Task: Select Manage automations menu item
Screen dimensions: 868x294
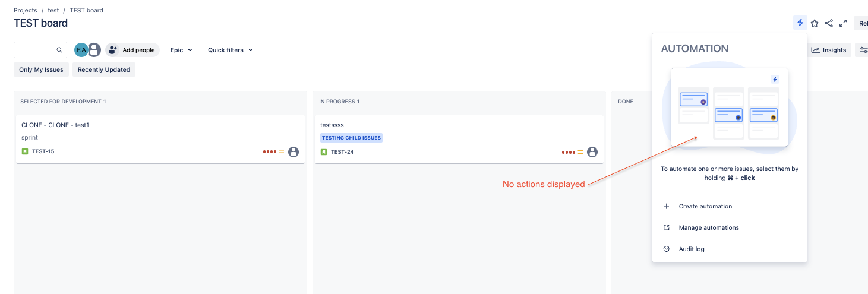Action: [730, 227]
